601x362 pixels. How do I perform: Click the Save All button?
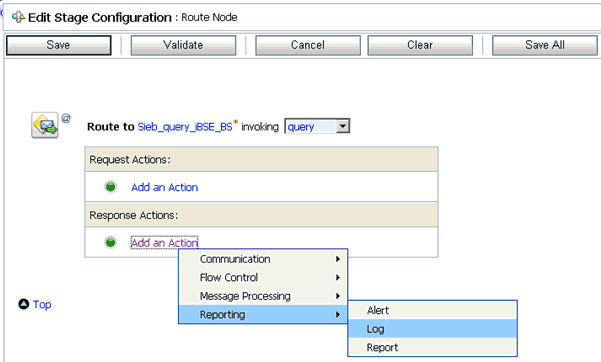coord(545,45)
